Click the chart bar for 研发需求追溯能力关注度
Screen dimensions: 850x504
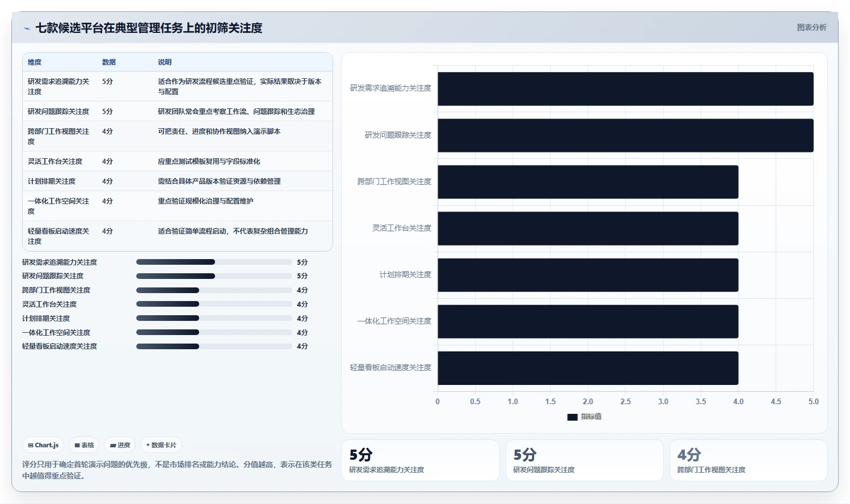coord(625,88)
